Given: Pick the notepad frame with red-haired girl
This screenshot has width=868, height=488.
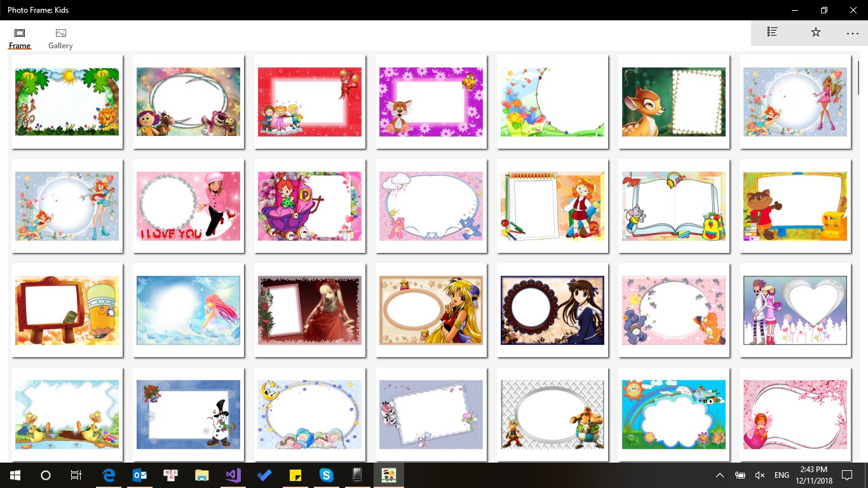Looking at the screenshot, I should 553,206.
